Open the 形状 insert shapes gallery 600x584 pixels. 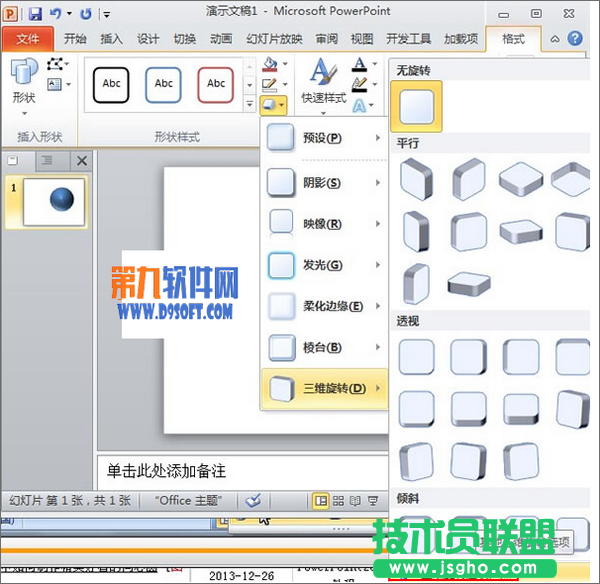pyautogui.click(x=24, y=86)
